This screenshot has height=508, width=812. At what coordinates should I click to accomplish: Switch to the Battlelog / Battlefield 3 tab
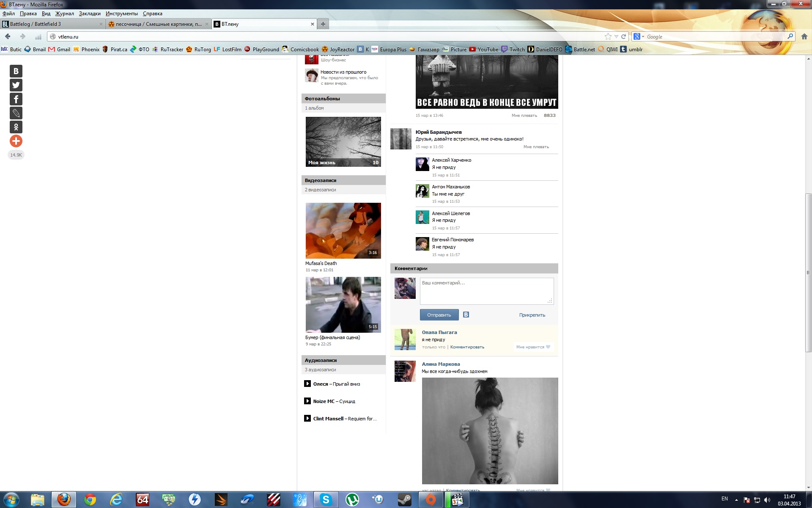pyautogui.click(x=52, y=24)
